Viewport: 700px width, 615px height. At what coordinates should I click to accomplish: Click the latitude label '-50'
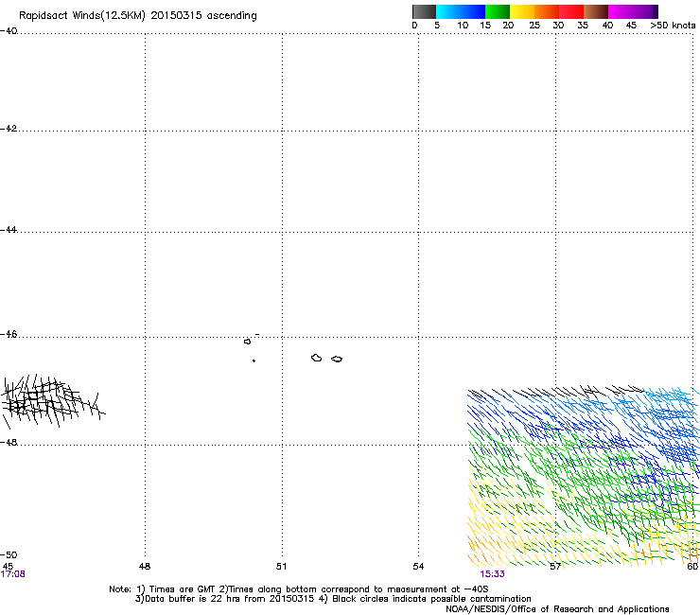[9, 555]
